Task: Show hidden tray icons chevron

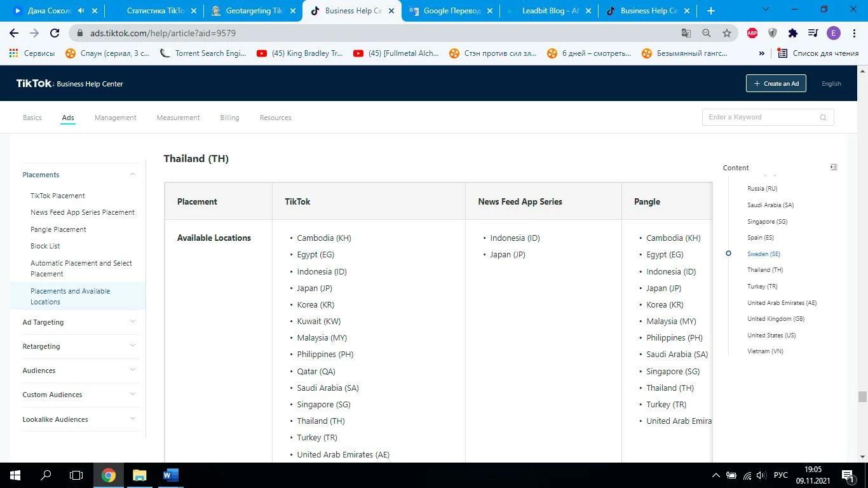Action: coord(715,475)
